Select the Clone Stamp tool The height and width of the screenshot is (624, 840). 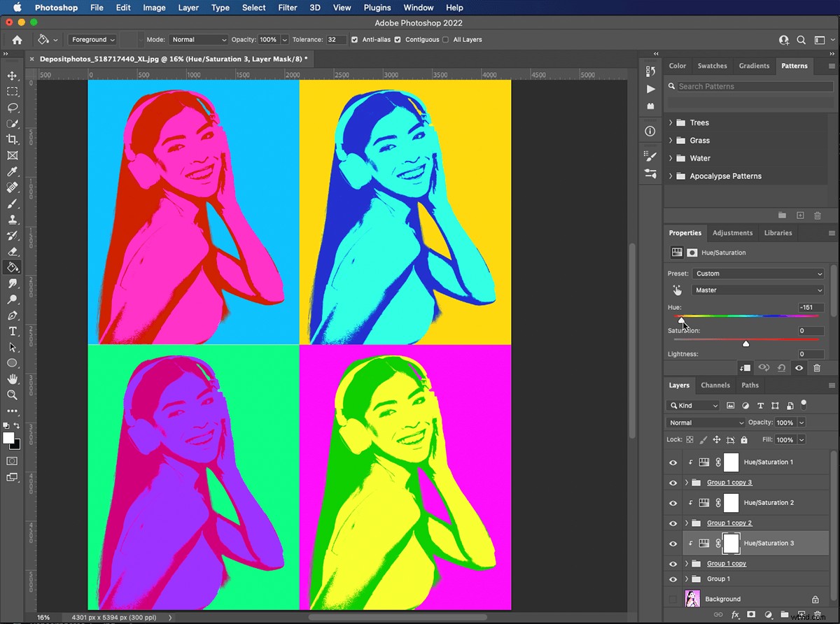point(12,220)
